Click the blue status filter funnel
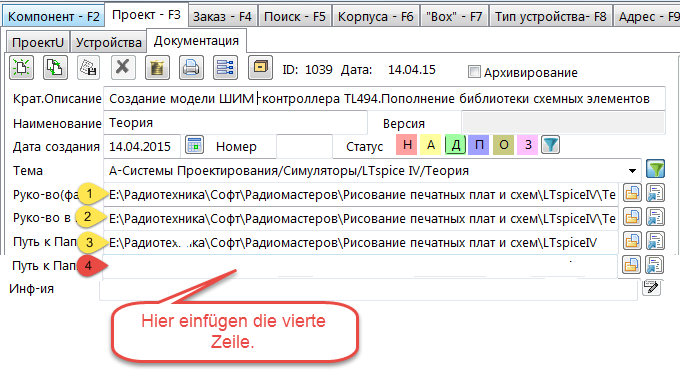The image size is (680, 371). 550,145
